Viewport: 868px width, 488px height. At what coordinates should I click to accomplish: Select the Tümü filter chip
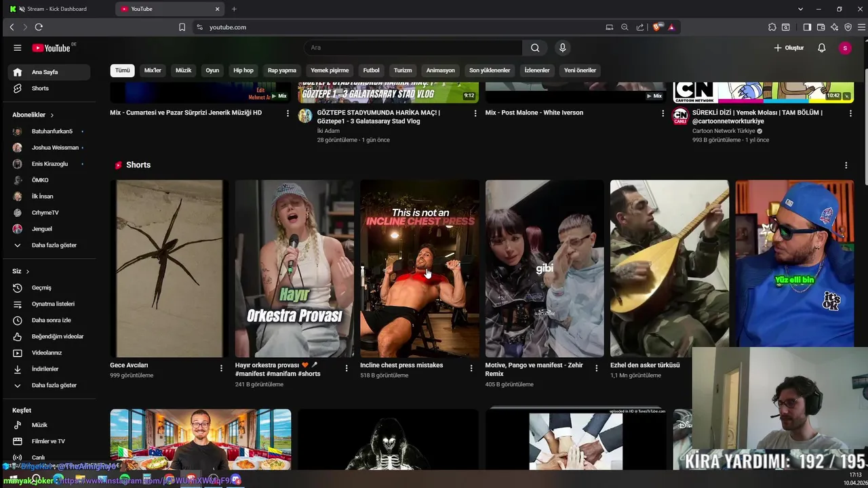tap(122, 70)
